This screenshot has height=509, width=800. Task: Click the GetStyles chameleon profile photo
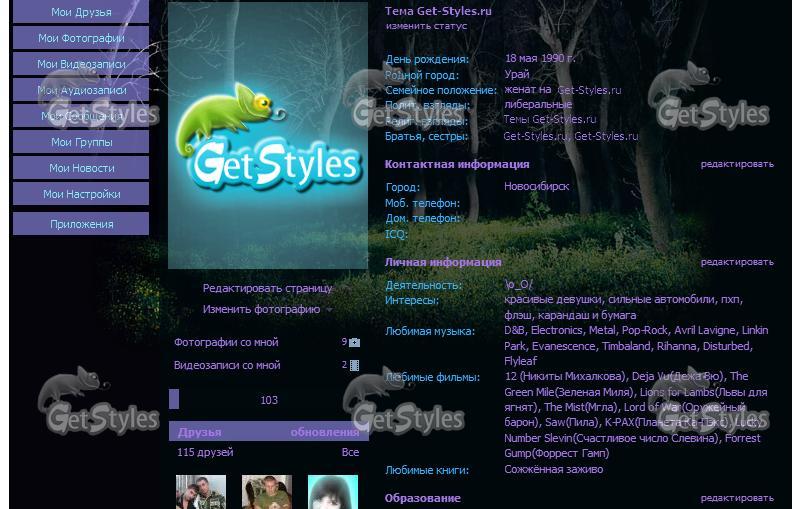tap(268, 135)
